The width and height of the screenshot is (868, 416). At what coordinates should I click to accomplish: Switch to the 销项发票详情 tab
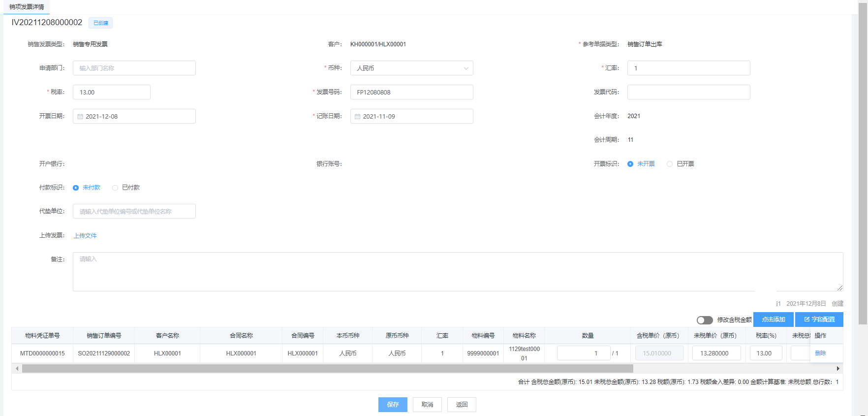click(x=27, y=7)
